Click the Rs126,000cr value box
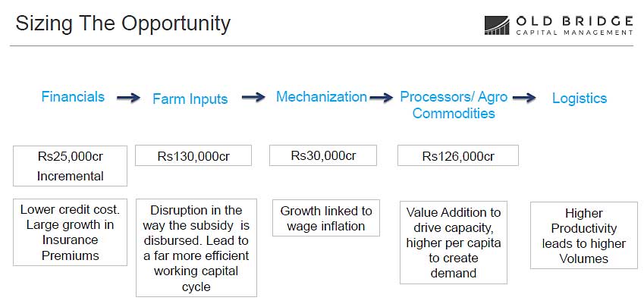This screenshot has width=644, height=307. (458, 156)
